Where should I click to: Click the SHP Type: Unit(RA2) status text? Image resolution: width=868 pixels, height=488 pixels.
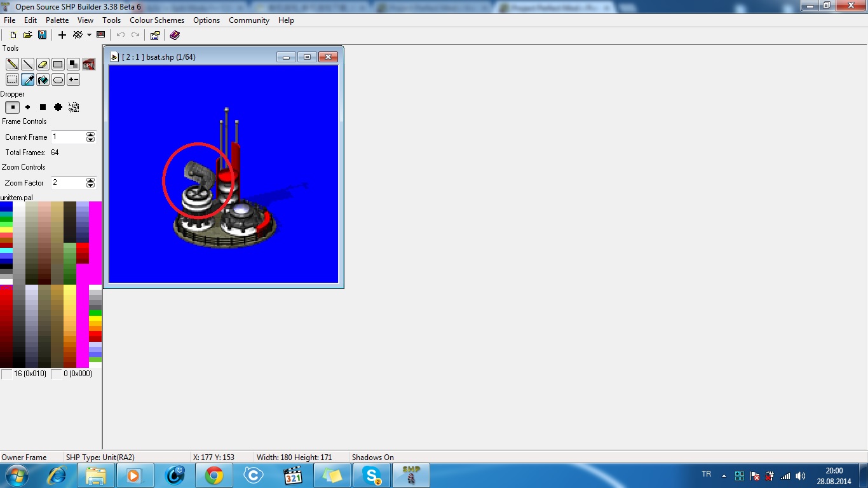pyautogui.click(x=100, y=457)
